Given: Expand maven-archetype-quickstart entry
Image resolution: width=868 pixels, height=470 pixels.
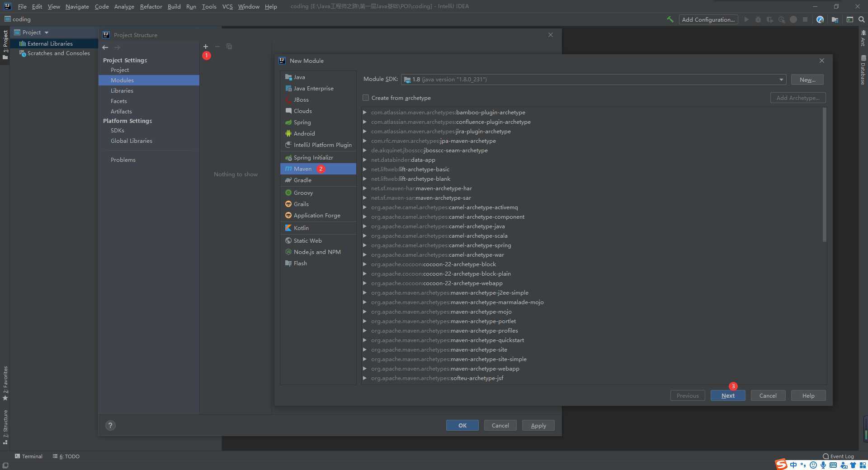Looking at the screenshot, I should click(x=365, y=340).
